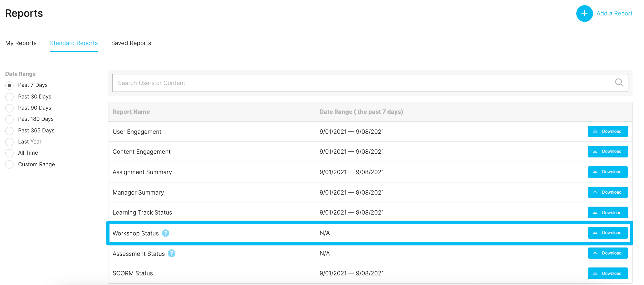This screenshot has height=285, width=644.
Task: Select the Past 7 Days radio button
Action: [10, 85]
